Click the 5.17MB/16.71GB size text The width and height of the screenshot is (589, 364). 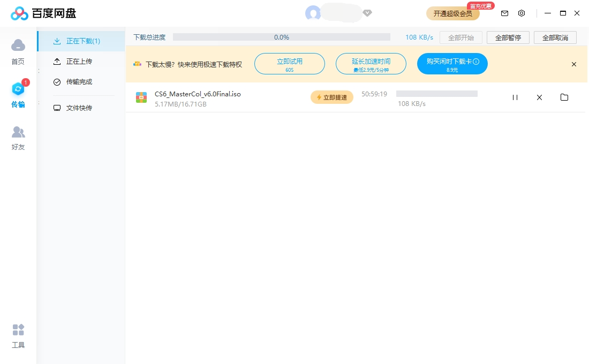click(x=180, y=104)
